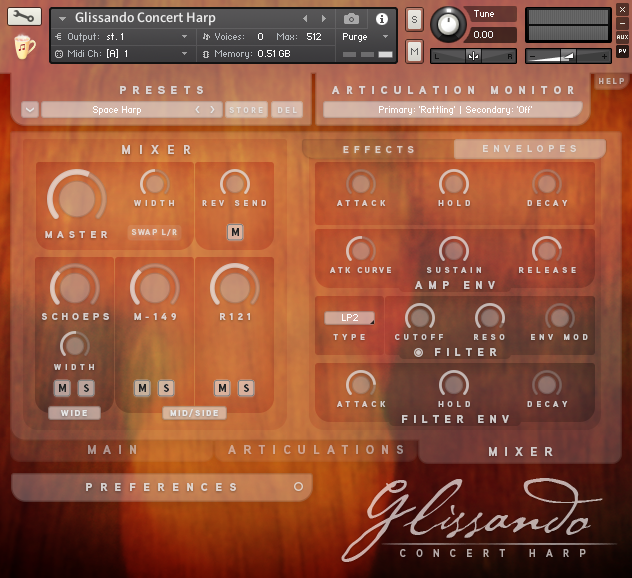Click the master WIDTH knob
Viewport: 632px width, 578px height.
pos(154,184)
